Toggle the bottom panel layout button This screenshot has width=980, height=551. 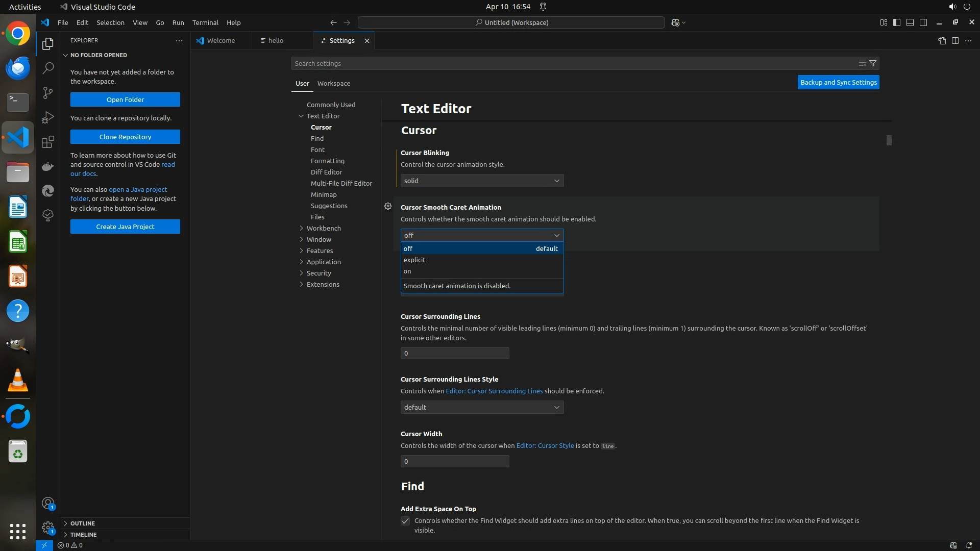pyautogui.click(x=910, y=22)
